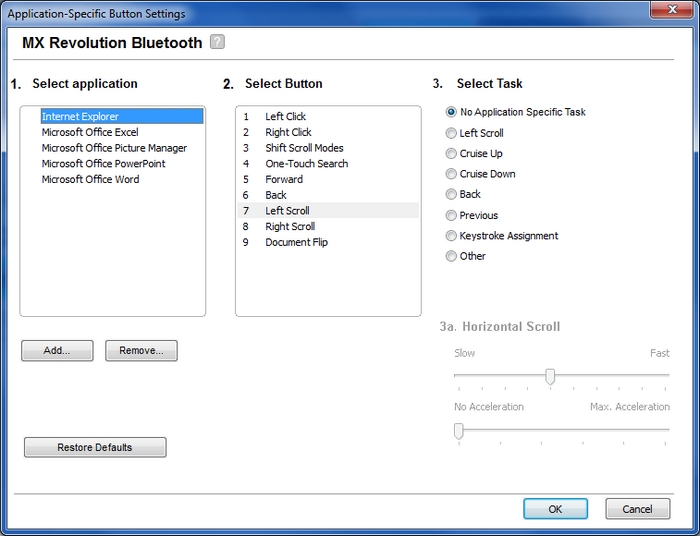Click the Restore Defaults button

click(x=95, y=447)
